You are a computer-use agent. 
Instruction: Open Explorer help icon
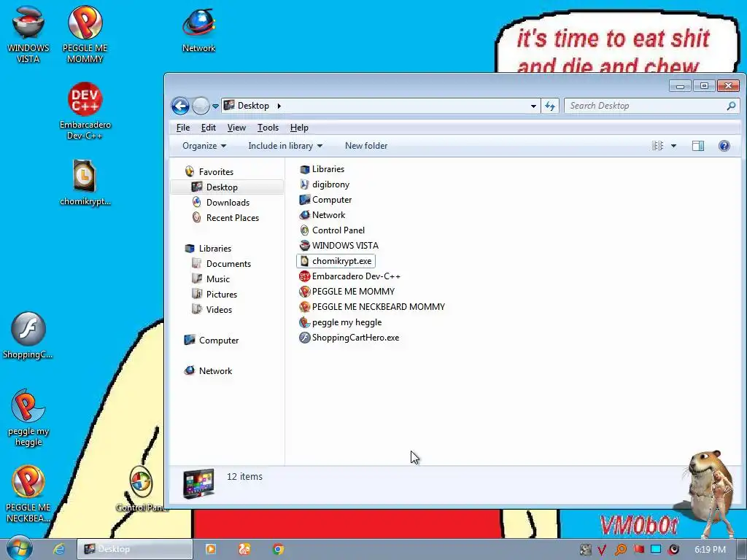pyautogui.click(x=724, y=146)
